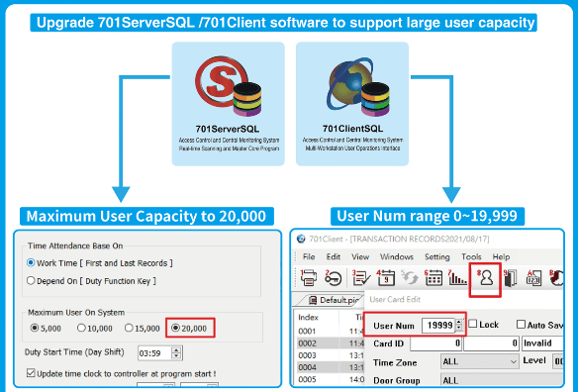The image size is (578, 392).
Task: Select the 701ServerSQL program icon
Action: click(x=229, y=87)
